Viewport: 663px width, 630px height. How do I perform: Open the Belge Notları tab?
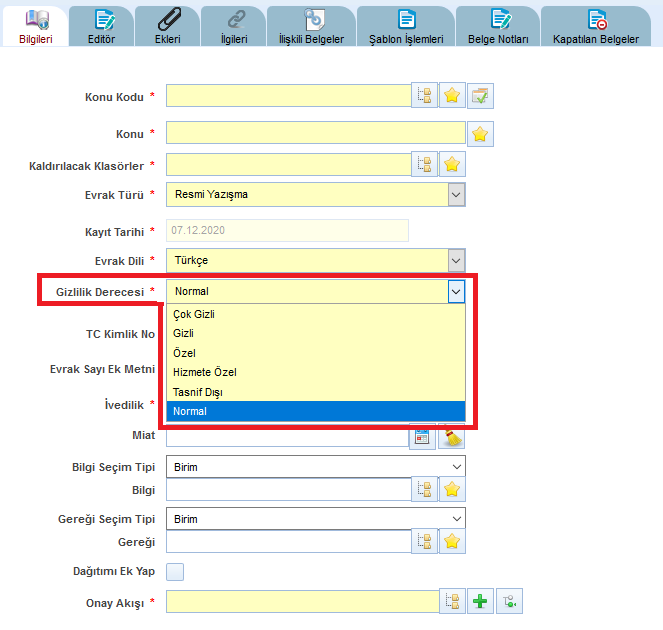point(496,27)
